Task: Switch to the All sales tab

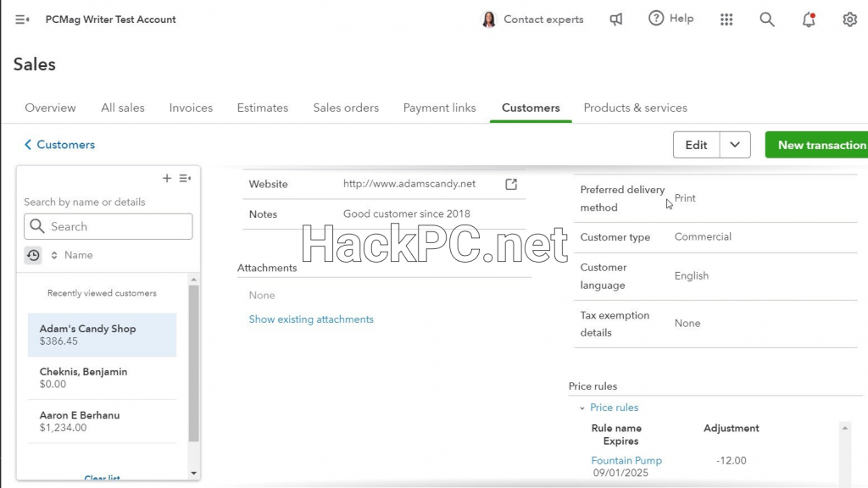Action: point(122,108)
